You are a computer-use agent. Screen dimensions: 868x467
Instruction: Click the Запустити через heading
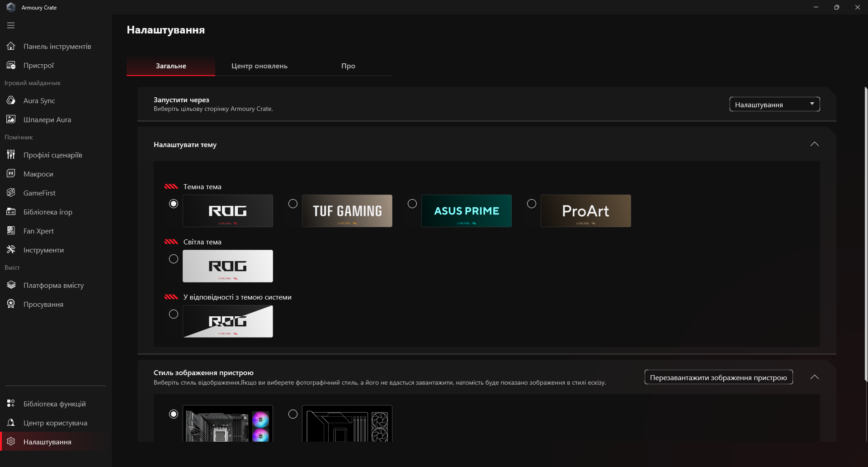pyautogui.click(x=181, y=100)
